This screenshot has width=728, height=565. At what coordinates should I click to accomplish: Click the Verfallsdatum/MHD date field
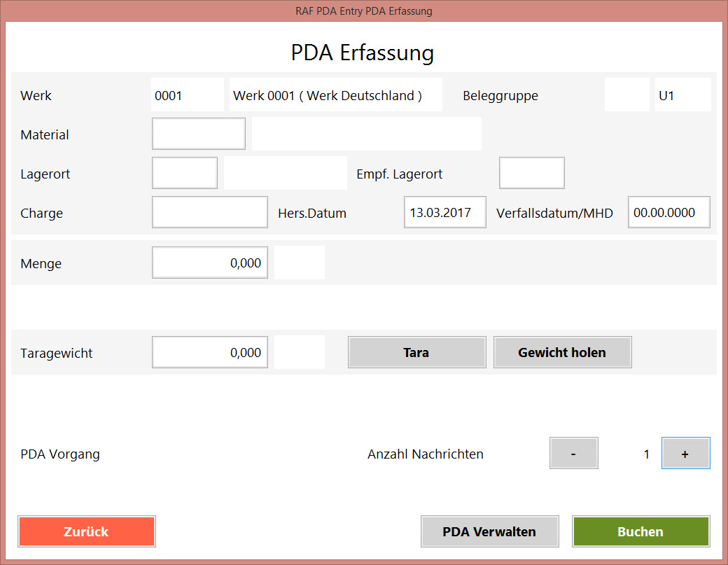[x=668, y=212]
